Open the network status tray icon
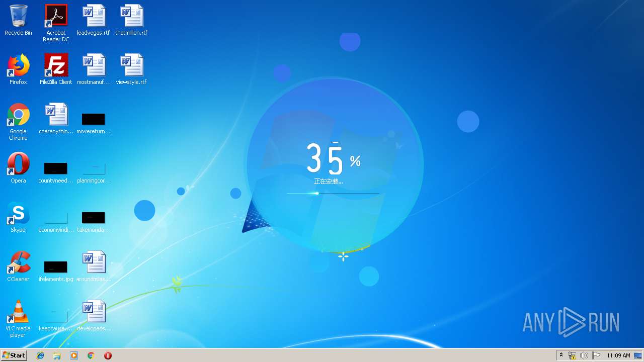Viewport: 644px width, 362px height. click(572, 355)
